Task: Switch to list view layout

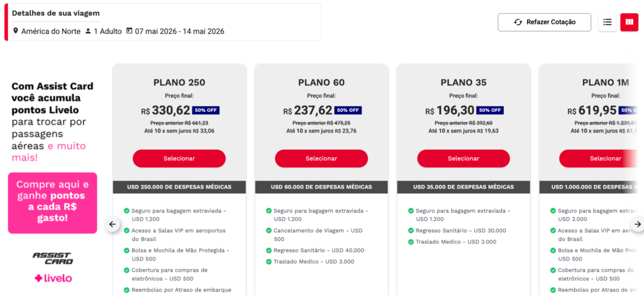Action: pos(608,22)
